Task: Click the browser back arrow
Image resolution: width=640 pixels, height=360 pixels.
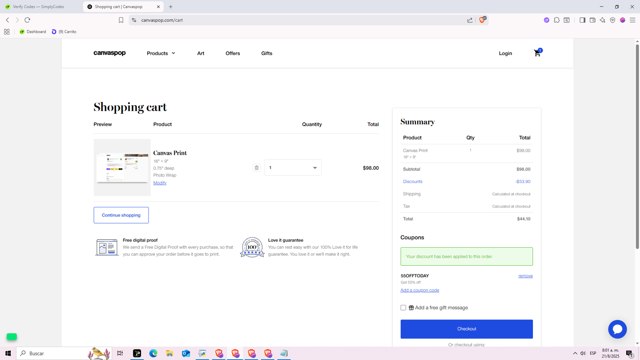Action: click(x=7, y=20)
